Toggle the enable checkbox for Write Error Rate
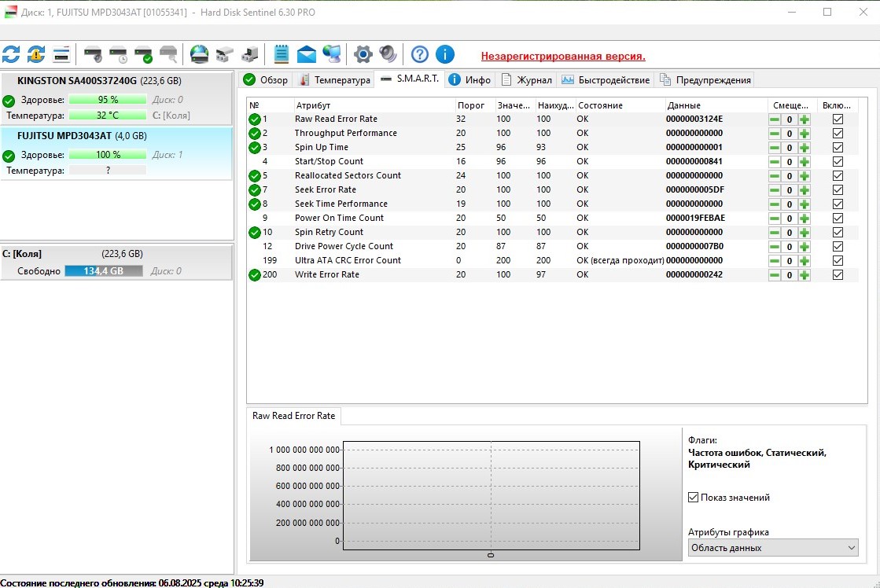The width and height of the screenshot is (880, 588). pos(838,275)
